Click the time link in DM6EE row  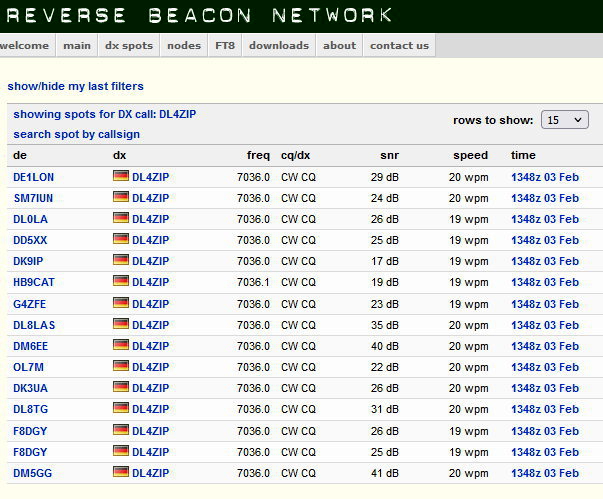pyautogui.click(x=545, y=346)
